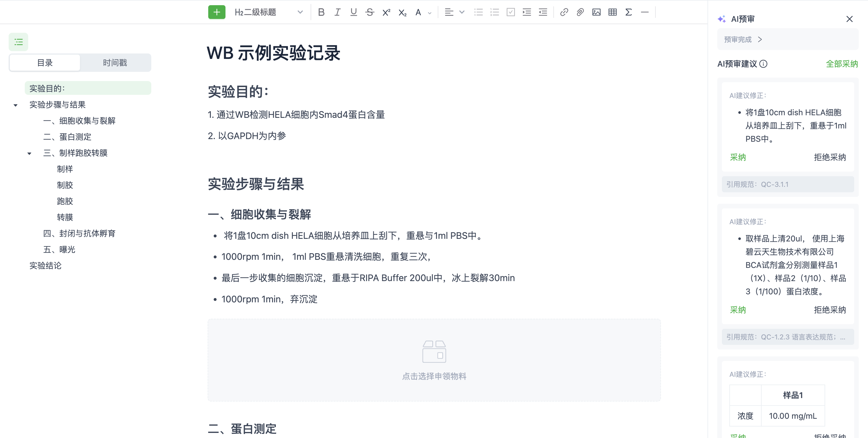Switch to the 时间戳 tab
Viewport: 868px width, 438px height.
pyautogui.click(x=115, y=62)
